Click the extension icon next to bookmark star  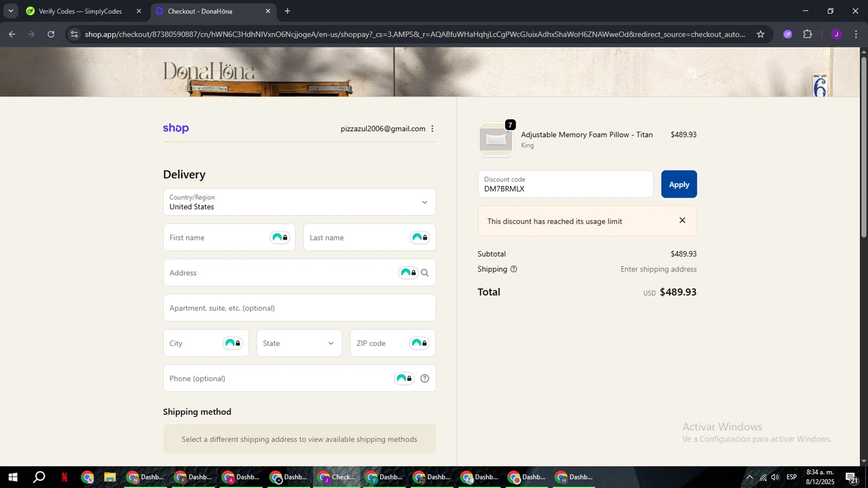[788, 34]
